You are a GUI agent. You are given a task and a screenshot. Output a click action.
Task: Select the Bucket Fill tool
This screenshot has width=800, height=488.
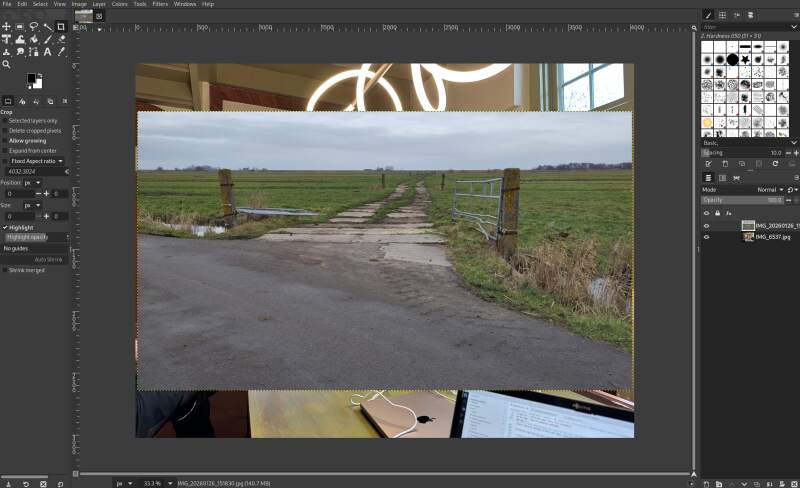click(34, 39)
